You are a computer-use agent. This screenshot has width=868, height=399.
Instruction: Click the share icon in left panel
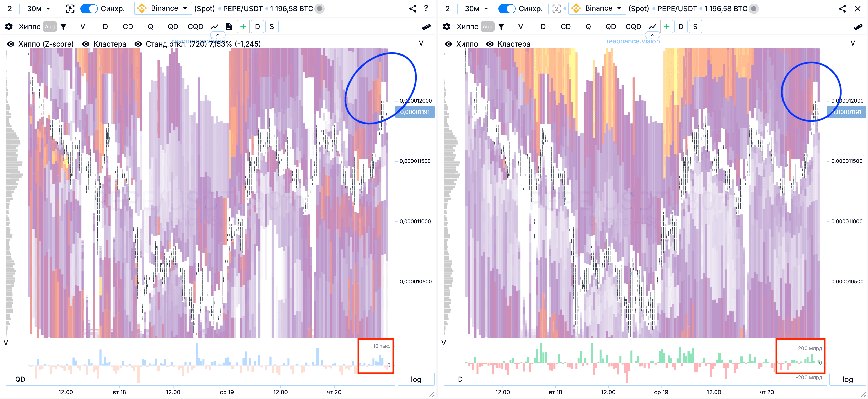tap(413, 8)
